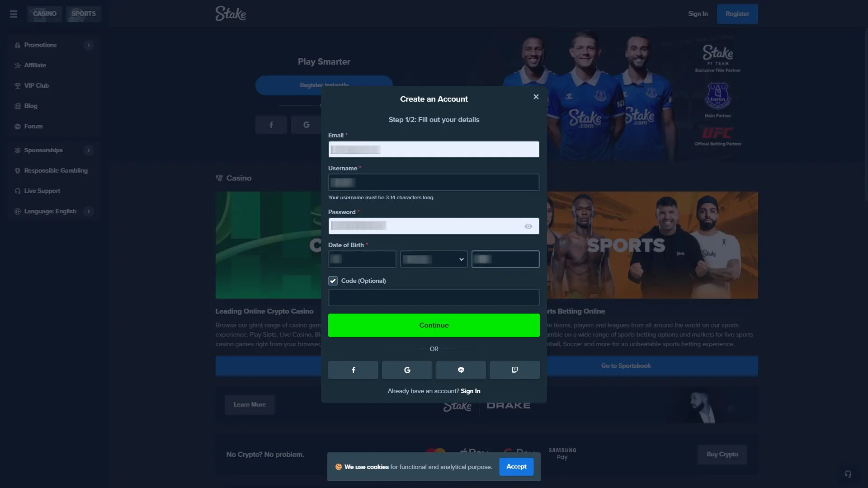The height and width of the screenshot is (488, 868).
Task: Navigate to the Blog sidebar item
Action: [30, 105]
